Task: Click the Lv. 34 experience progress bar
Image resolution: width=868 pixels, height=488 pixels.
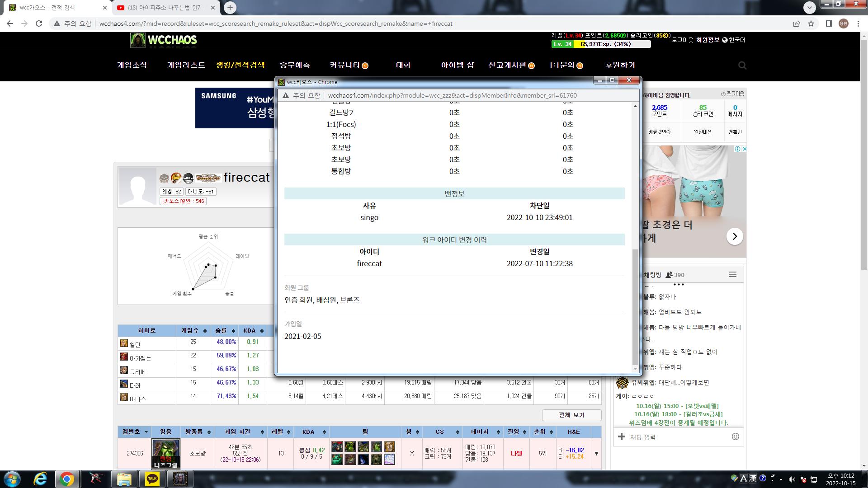Action: tap(601, 44)
